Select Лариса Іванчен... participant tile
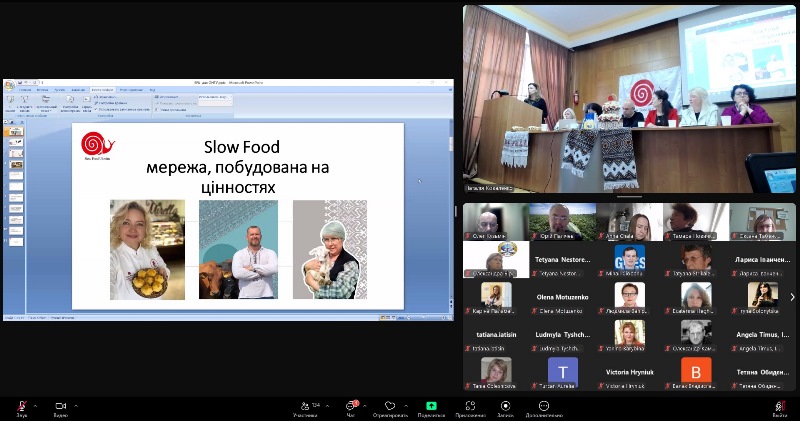This screenshot has width=800, height=421. [763, 260]
